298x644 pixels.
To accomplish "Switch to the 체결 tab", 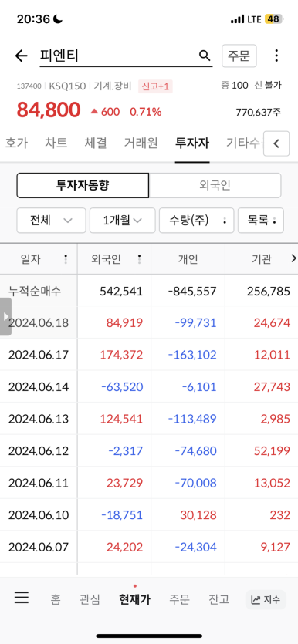I will [x=96, y=143].
